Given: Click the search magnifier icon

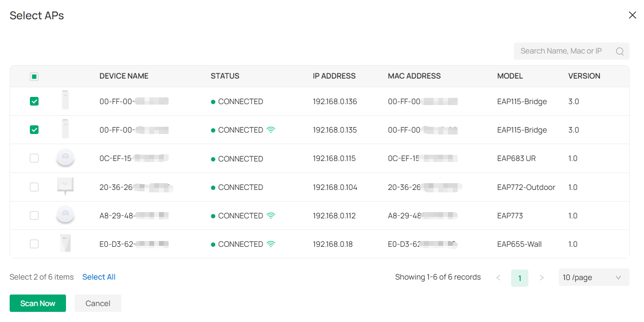Looking at the screenshot, I should (x=620, y=51).
